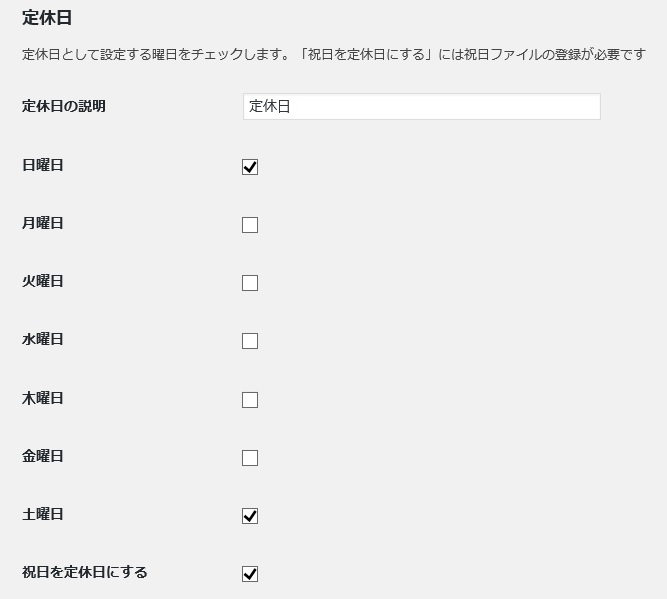Click the 土曜日 label text
Viewport: 667px width, 599px height.
point(43,514)
